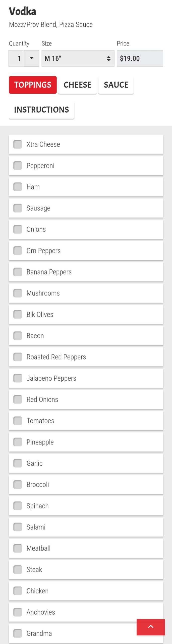The image size is (172, 644).
Task: Enable the Bacon topping
Action: [18, 336]
